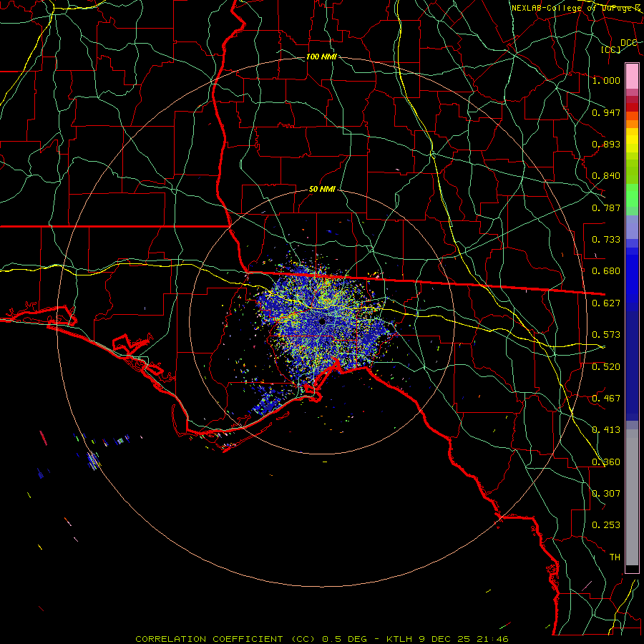The image size is (644, 644).
Task: Click the black radar site dot at center
Action: click(x=322, y=321)
